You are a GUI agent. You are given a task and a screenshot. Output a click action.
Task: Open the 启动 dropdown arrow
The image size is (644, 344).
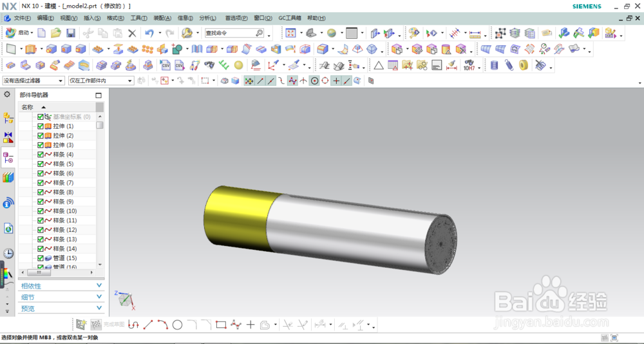[32, 33]
